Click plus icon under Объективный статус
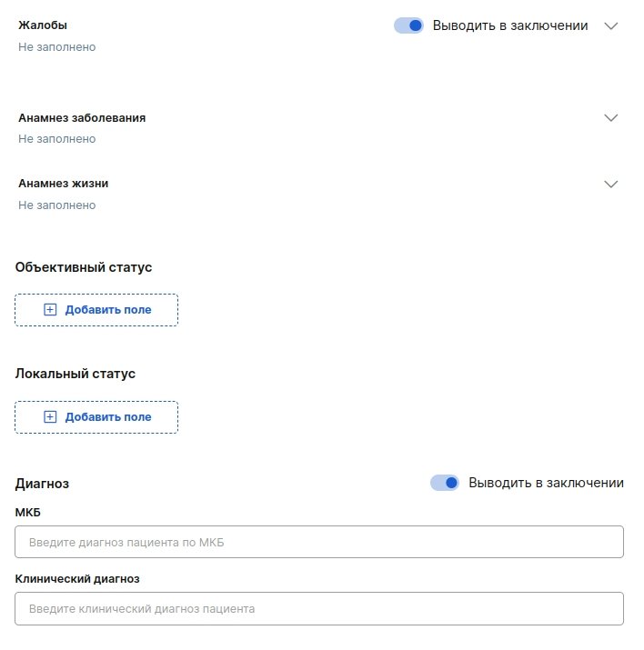 pyautogui.click(x=50, y=310)
